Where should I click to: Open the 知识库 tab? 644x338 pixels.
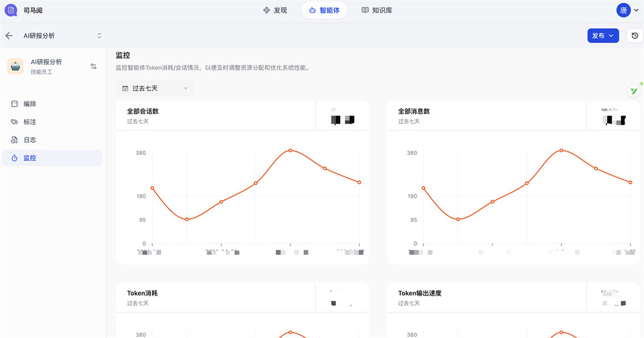376,10
